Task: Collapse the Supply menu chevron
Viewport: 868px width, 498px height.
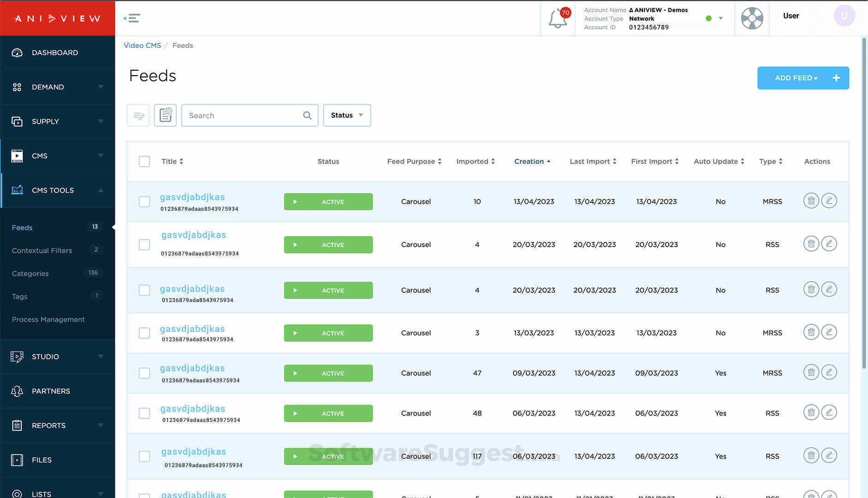Action: [x=101, y=121]
